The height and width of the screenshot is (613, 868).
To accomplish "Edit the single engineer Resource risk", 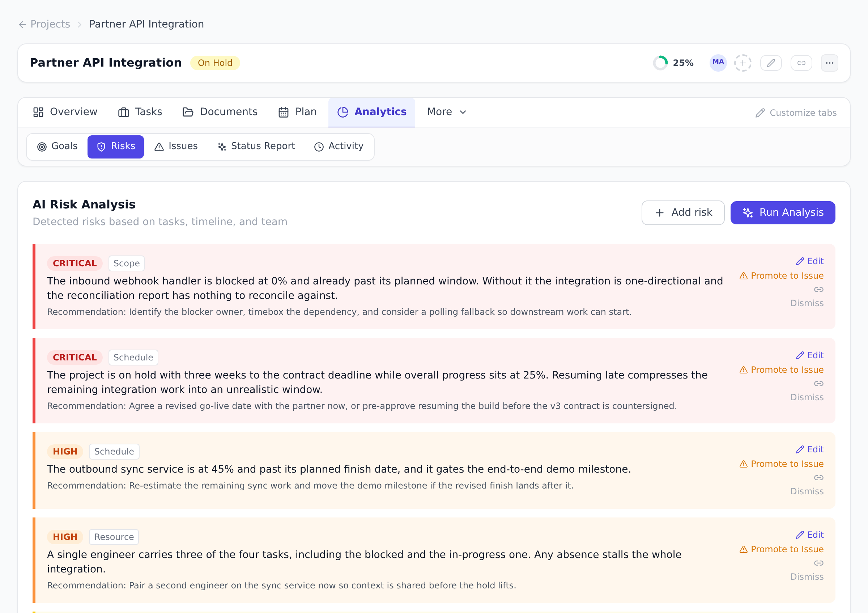I will point(809,535).
